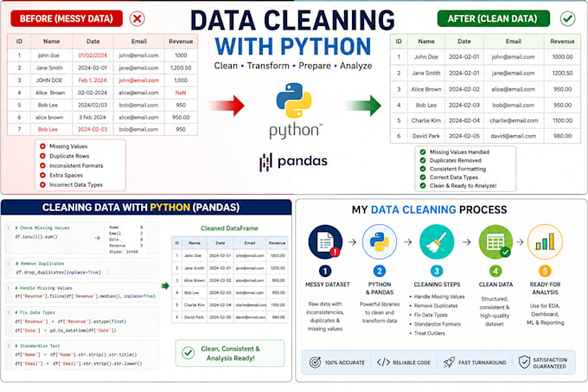
Task: Click the red X bullet beside Inconsistent Formats
Action: [x=42, y=165]
